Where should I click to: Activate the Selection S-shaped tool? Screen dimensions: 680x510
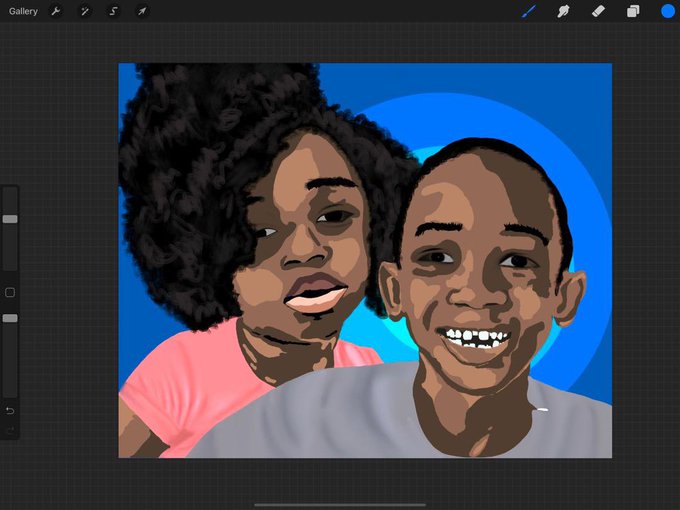coord(113,11)
